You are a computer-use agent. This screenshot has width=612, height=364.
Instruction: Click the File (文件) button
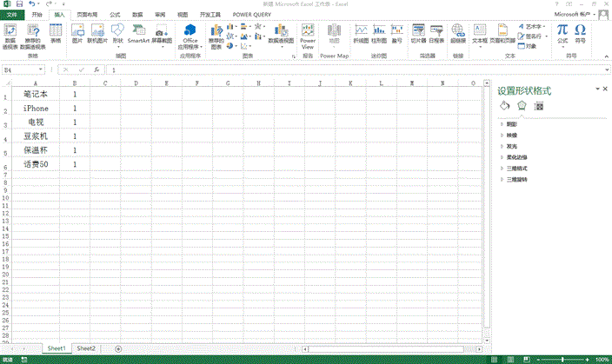(x=12, y=15)
